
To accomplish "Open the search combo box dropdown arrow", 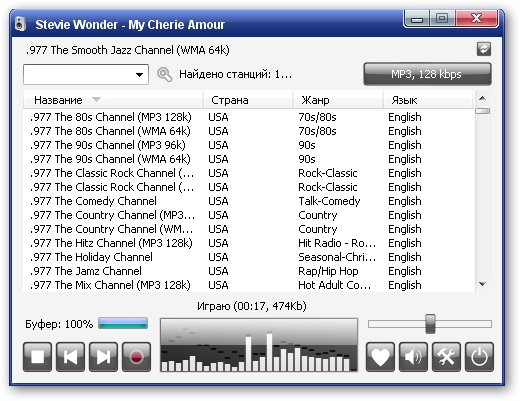I will [x=139, y=75].
